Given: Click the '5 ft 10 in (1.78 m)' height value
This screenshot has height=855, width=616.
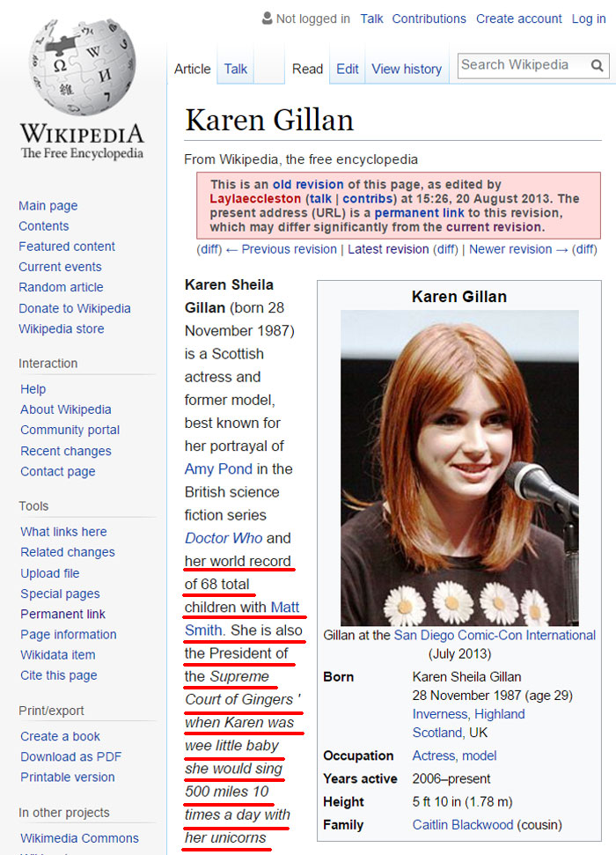Looking at the screenshot, I should [462, 802].
